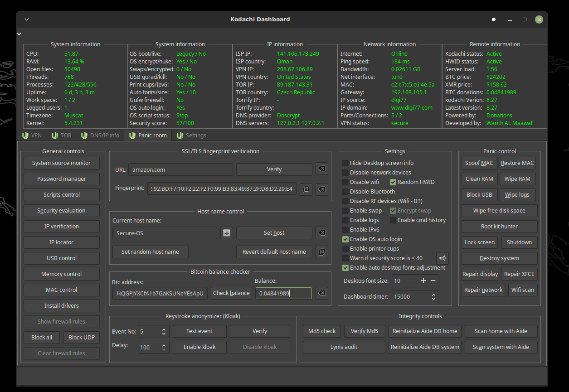Open the host name list dropdown button
The height and width of the screenshot is (392, 569).
pyautogui.click(x=227, y=233)
